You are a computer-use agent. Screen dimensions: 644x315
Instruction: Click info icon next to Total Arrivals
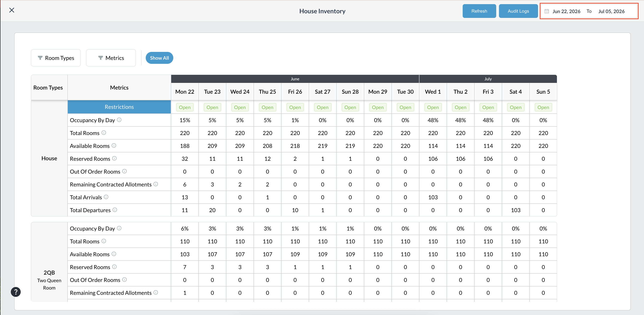pos(106,197)
